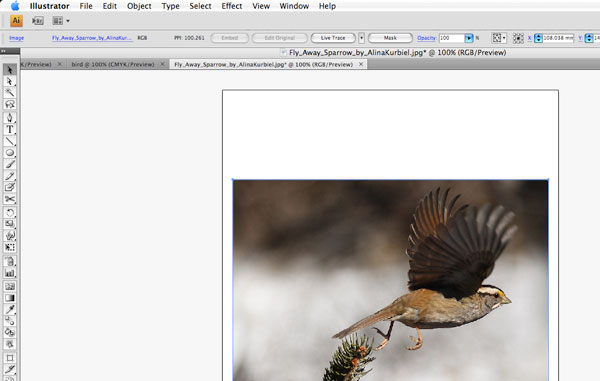The image size is (600, 381).
Task: Open the Window menu
Action: coord(294,6)
